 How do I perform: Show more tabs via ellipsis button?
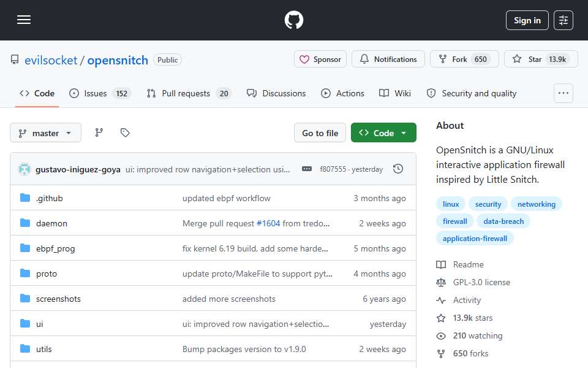[563, 93]
